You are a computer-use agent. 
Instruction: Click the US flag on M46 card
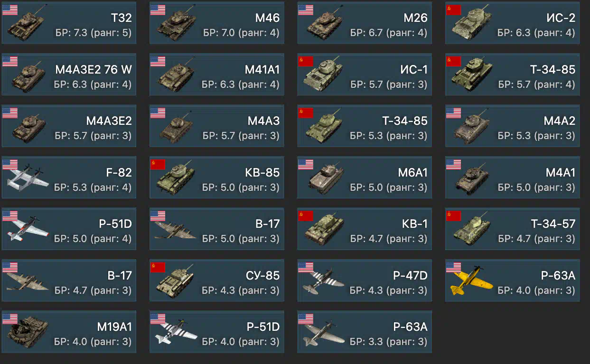[158, 9]
